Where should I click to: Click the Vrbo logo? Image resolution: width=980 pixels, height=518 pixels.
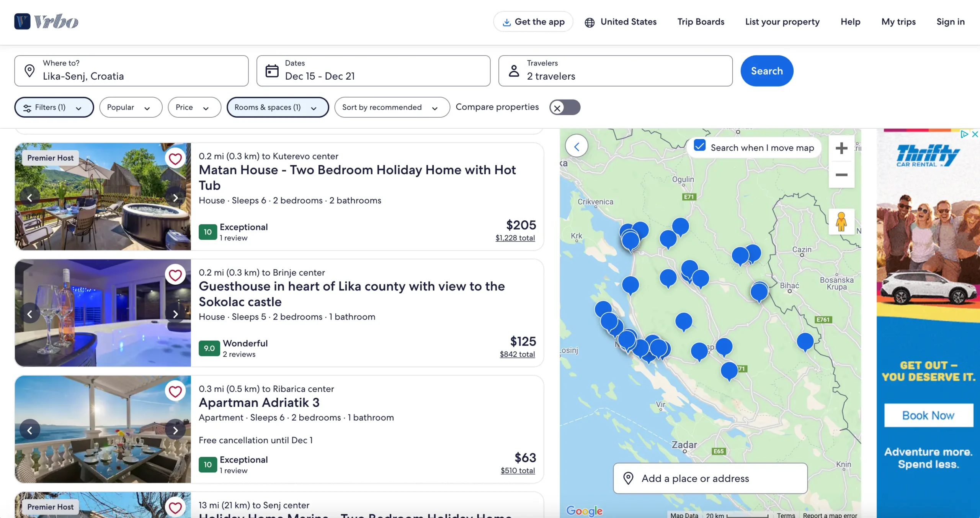tap(46, 21)
